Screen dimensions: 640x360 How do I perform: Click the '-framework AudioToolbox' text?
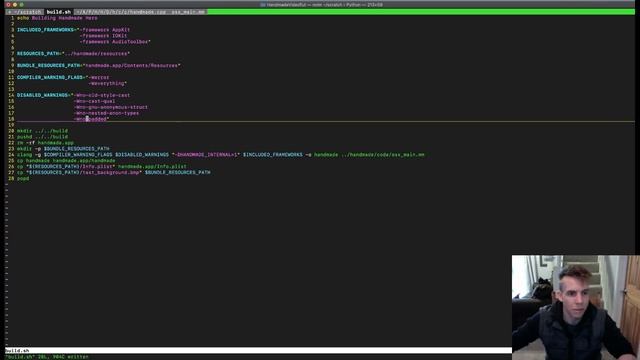pyautogui.click(x=114, y=42)
